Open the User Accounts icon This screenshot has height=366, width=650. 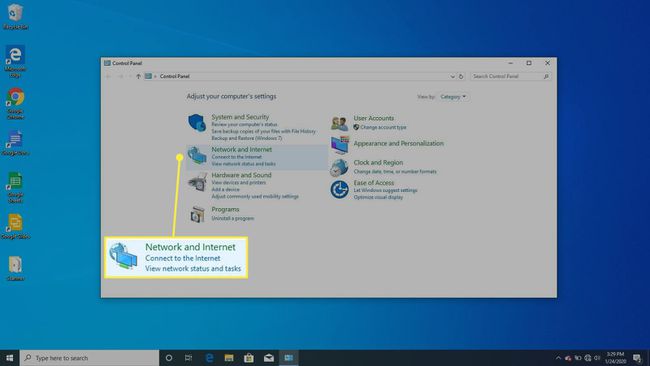tap(340, 123)
